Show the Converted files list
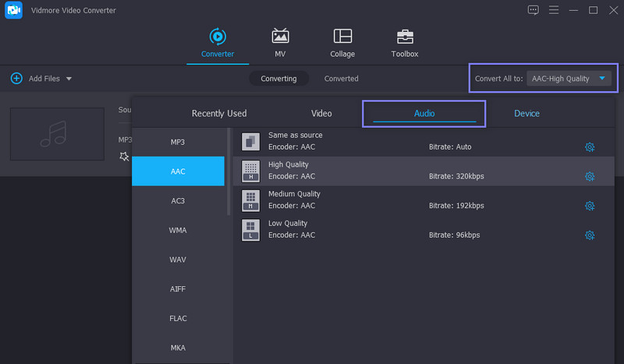The image size is (624, 364). (x=342, y=79)
